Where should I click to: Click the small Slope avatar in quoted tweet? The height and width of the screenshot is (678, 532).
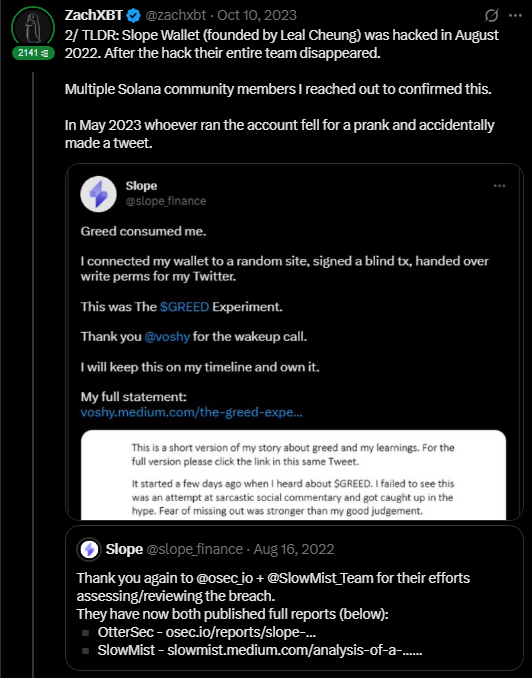[89, 550]
